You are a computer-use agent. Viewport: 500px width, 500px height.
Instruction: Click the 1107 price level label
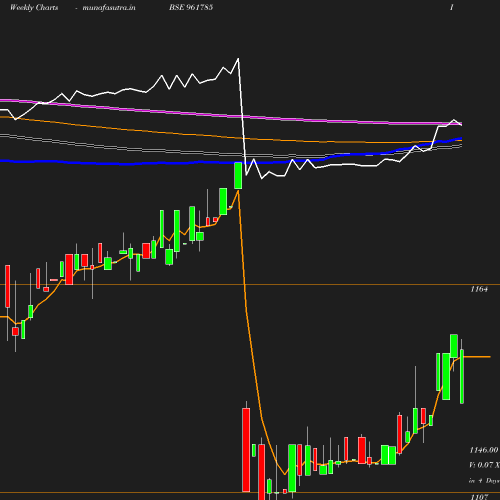click(479, 497)
